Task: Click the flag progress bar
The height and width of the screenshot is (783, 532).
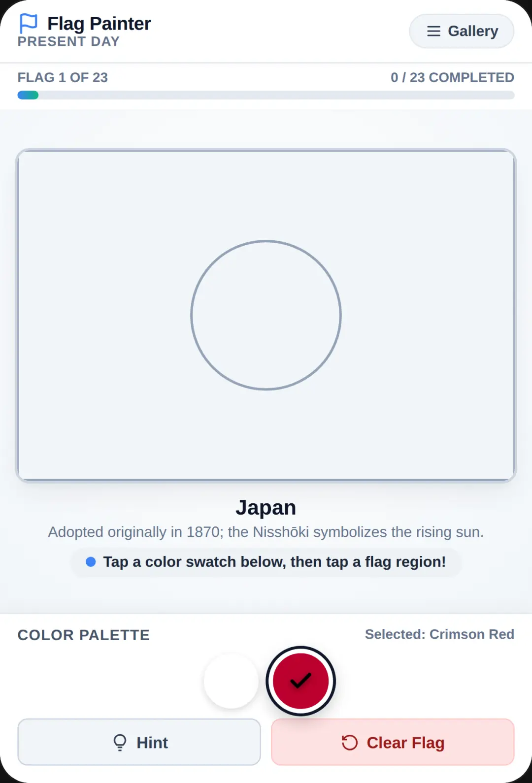Action: [266, 95]
